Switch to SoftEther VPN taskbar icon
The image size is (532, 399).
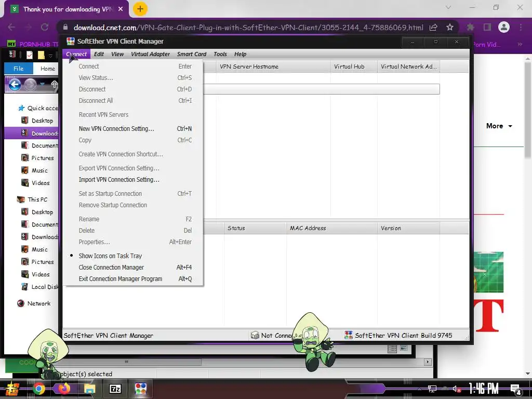(140, 389)
